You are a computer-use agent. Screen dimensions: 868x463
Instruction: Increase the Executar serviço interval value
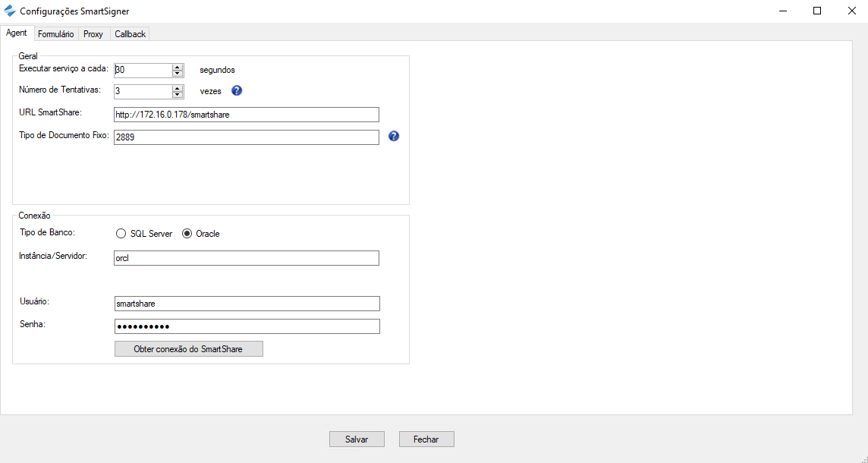pos(178,67)
